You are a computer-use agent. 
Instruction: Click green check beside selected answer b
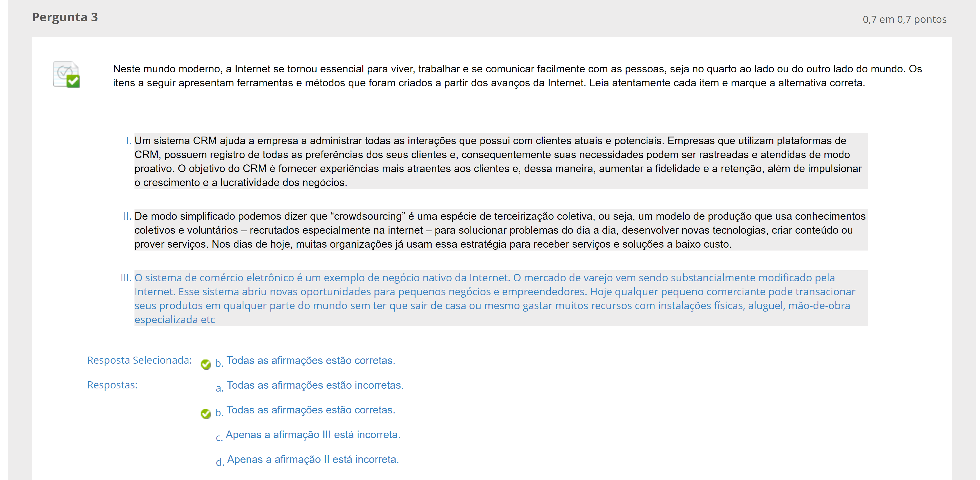tap(206, 364)
